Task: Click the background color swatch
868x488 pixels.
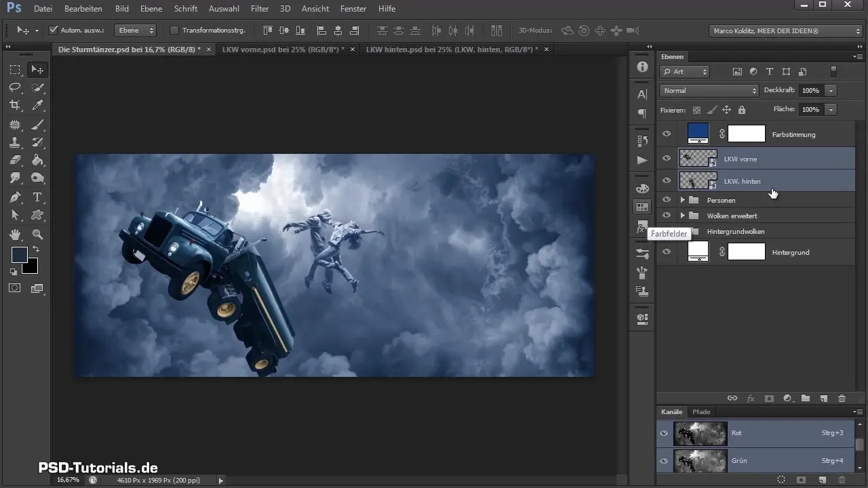Action: [x=31, y=267]
